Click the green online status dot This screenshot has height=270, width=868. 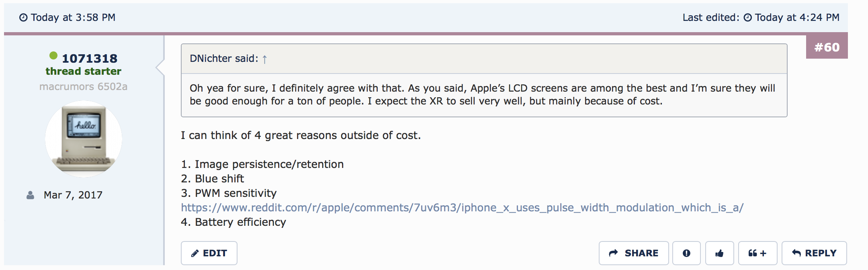coord(53,55)
